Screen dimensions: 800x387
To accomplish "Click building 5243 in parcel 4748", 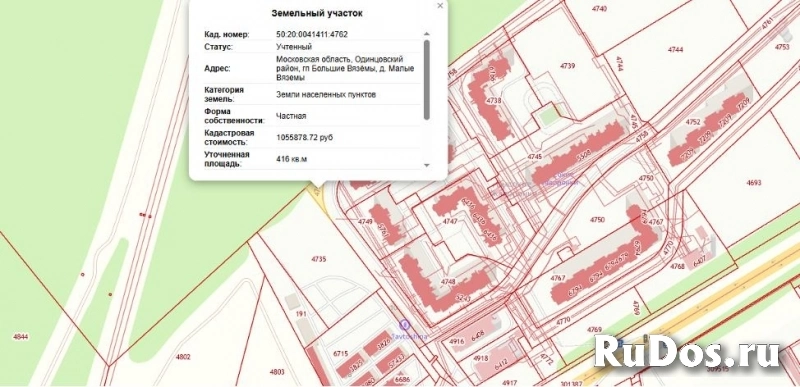I will point(464,297).
